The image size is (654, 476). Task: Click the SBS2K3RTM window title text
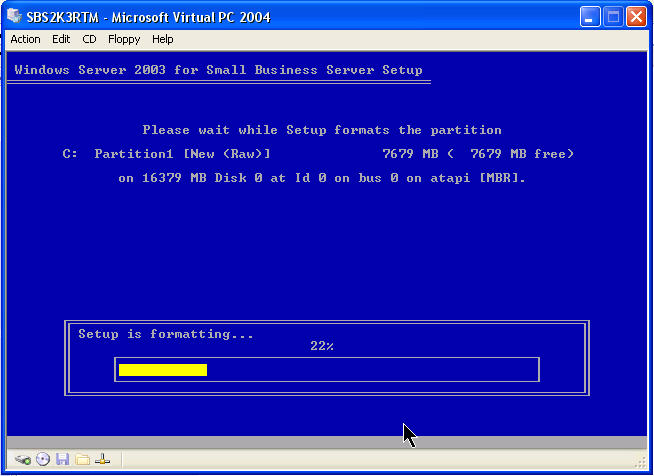[148, 18]
